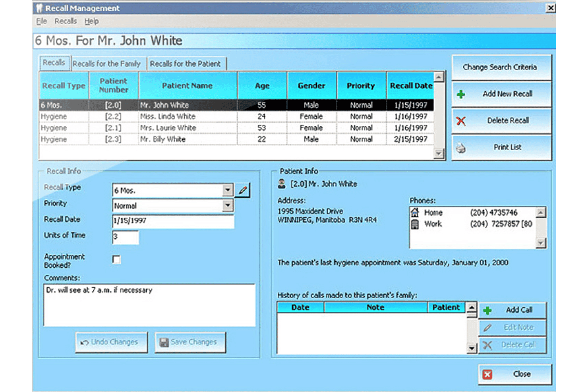Click the red X icon on the Close button
Image resolution: width=588 pixels, height=392 pixels.
tap(487, 375)
